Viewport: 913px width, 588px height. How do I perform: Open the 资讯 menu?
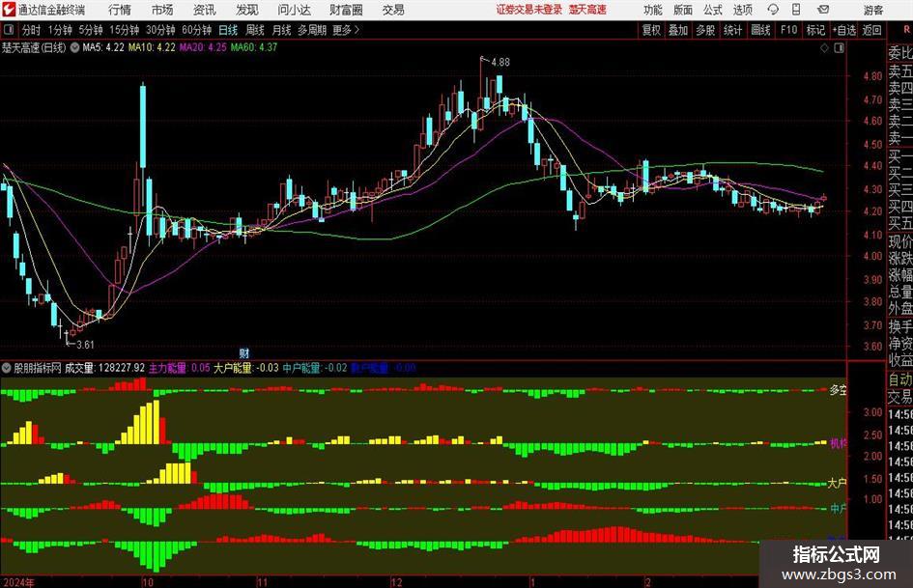point(205,10)
